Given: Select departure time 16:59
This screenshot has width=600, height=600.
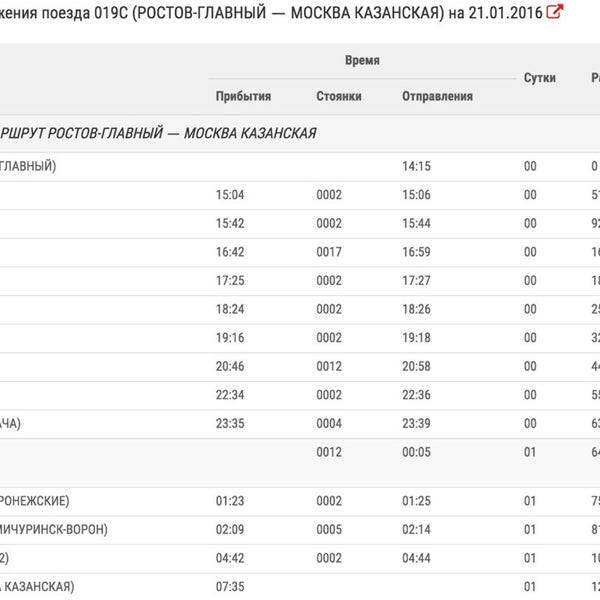Looking at the screenshot, I should click(416, 252).
